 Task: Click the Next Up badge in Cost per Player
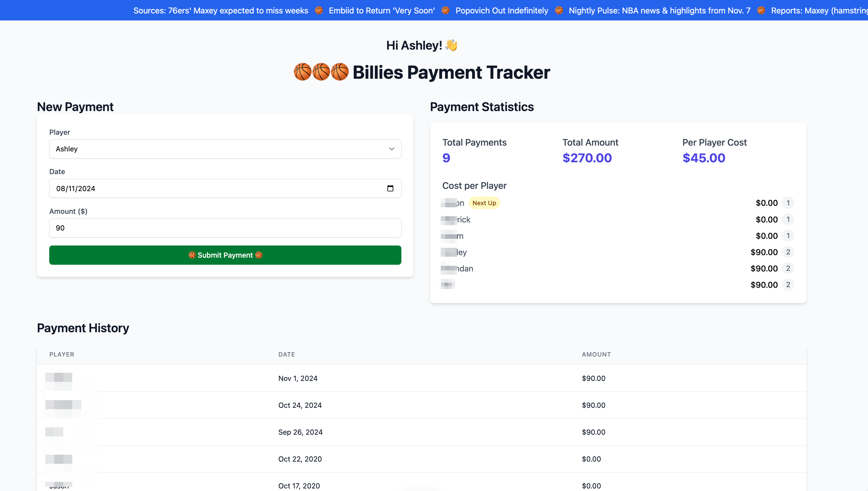[484, 203]
